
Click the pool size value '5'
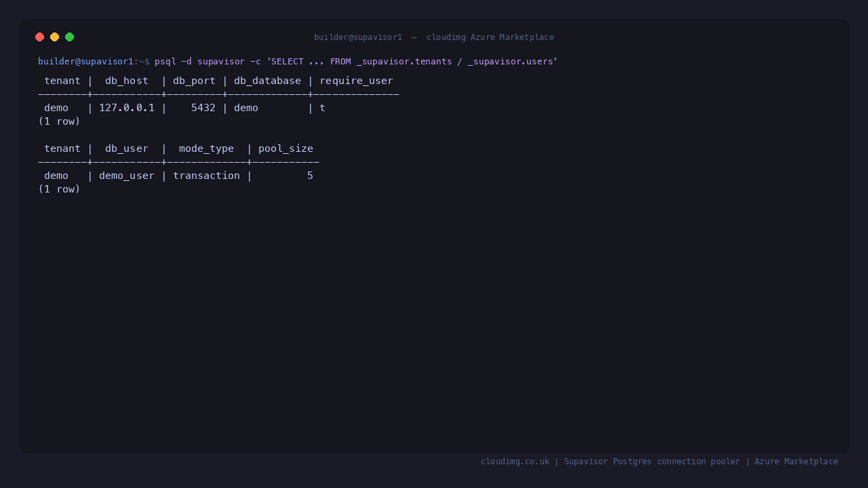310,176
